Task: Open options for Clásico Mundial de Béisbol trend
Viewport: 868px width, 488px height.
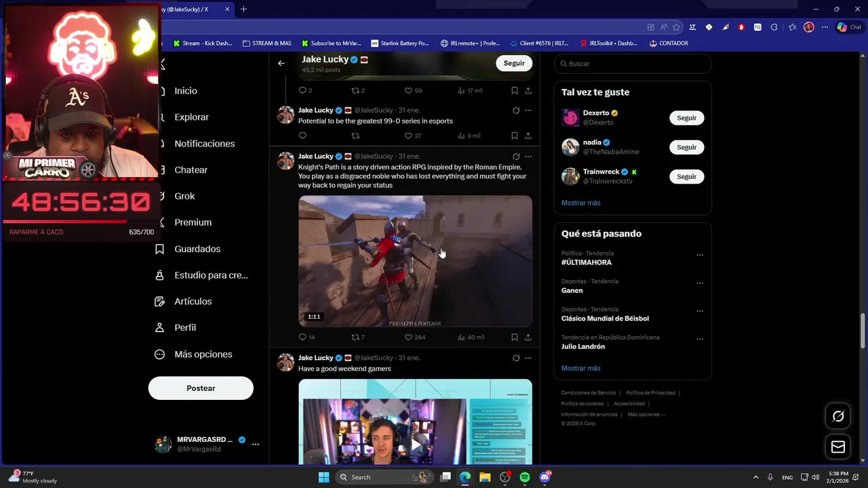Action: (x=700, y=311)
